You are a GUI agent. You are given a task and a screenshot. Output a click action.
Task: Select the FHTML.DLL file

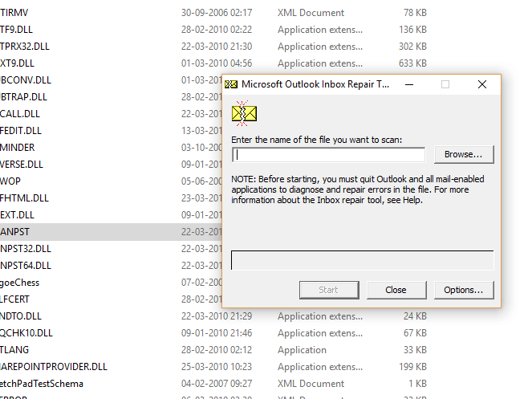point(24,198)
